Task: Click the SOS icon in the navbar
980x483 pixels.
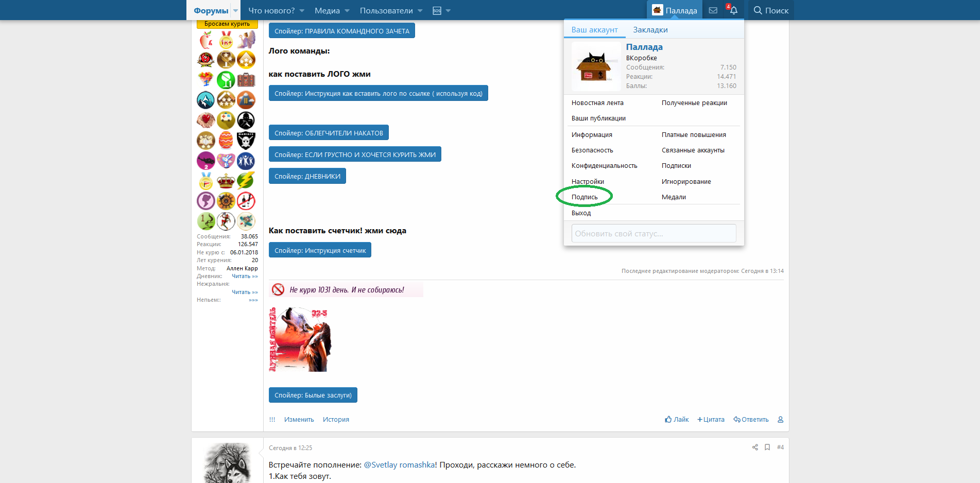Action: pos(437,10)
